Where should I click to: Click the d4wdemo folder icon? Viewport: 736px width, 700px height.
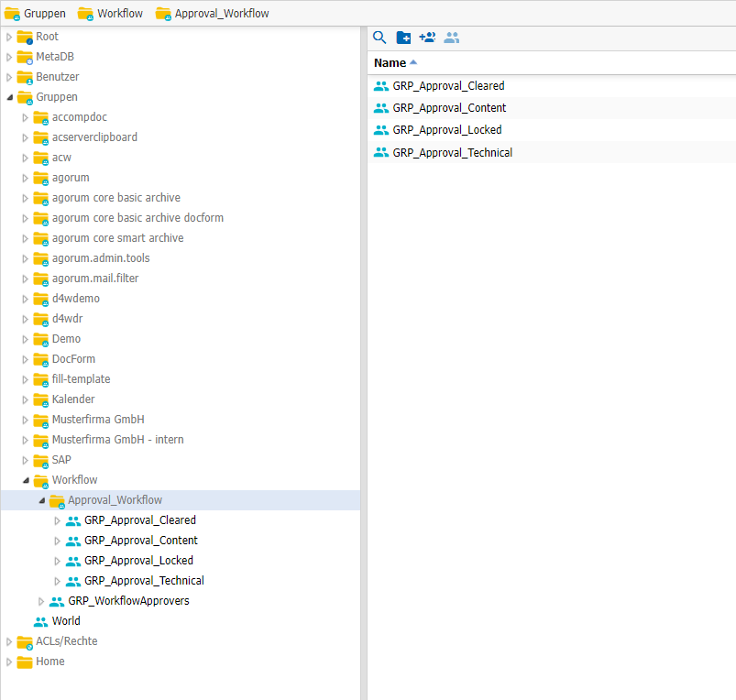41,299
